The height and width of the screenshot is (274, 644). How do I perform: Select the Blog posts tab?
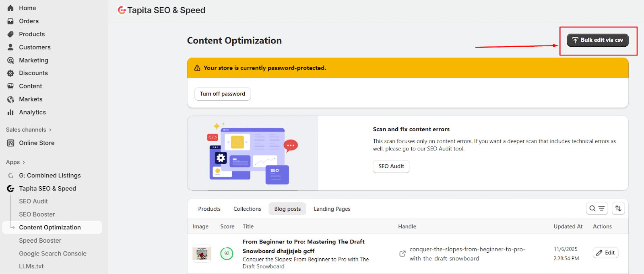(287, 209)
